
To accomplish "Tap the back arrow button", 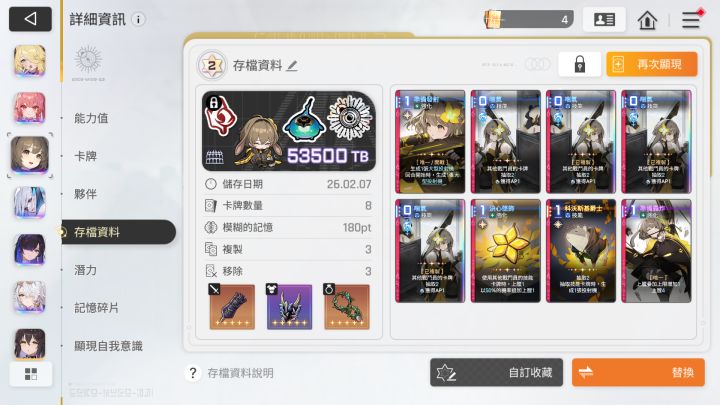I will [30, 19].
